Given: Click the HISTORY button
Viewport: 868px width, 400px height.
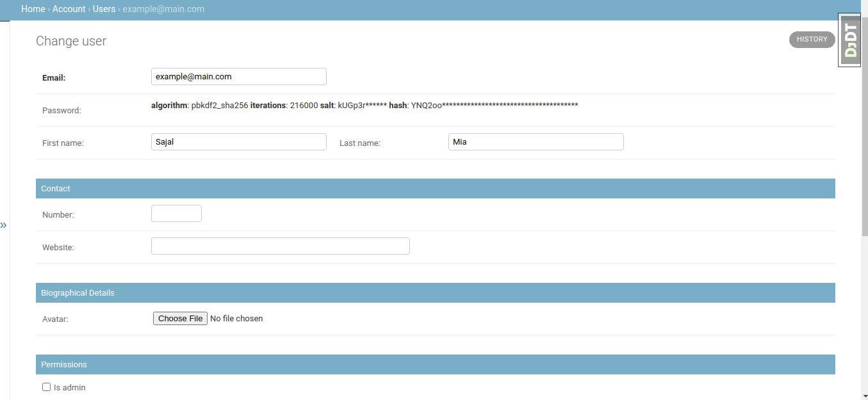Looking at the screenshot, I should (812, 39).
